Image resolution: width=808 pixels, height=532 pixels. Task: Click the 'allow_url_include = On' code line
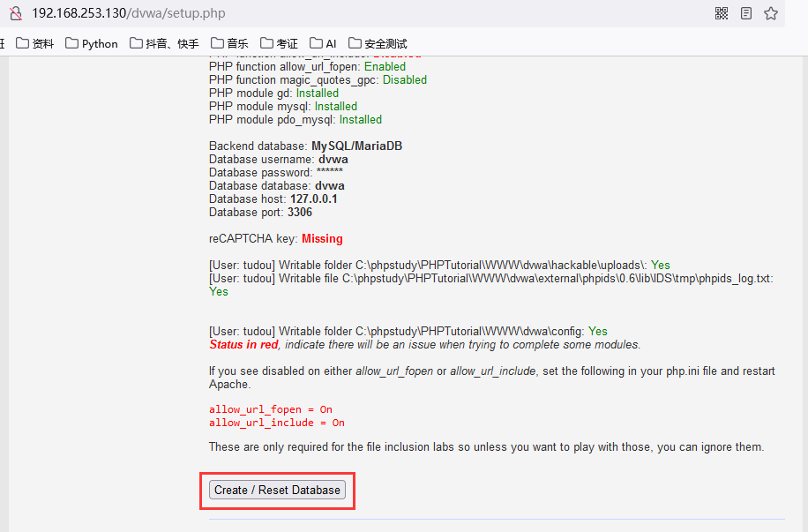[x=277, y=423]
